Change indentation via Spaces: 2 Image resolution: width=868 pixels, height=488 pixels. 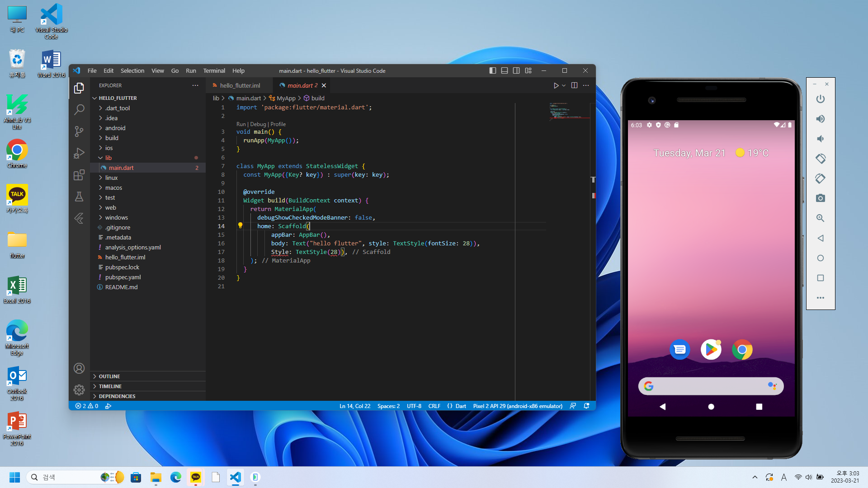pos(388,406)
